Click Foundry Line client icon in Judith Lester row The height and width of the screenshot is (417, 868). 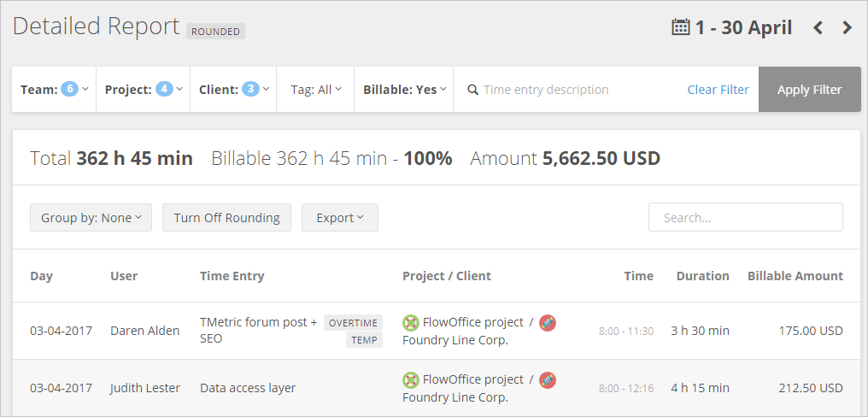tap(548, 379)
